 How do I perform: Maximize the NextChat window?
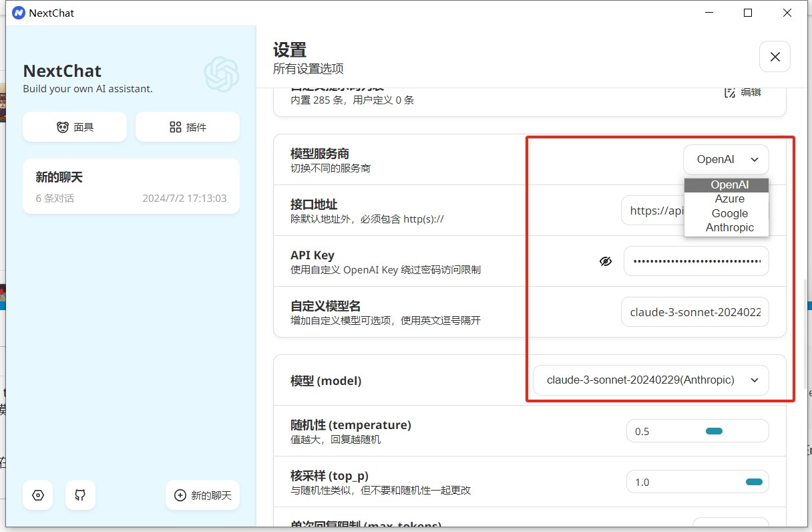click(x=748, y=13)
